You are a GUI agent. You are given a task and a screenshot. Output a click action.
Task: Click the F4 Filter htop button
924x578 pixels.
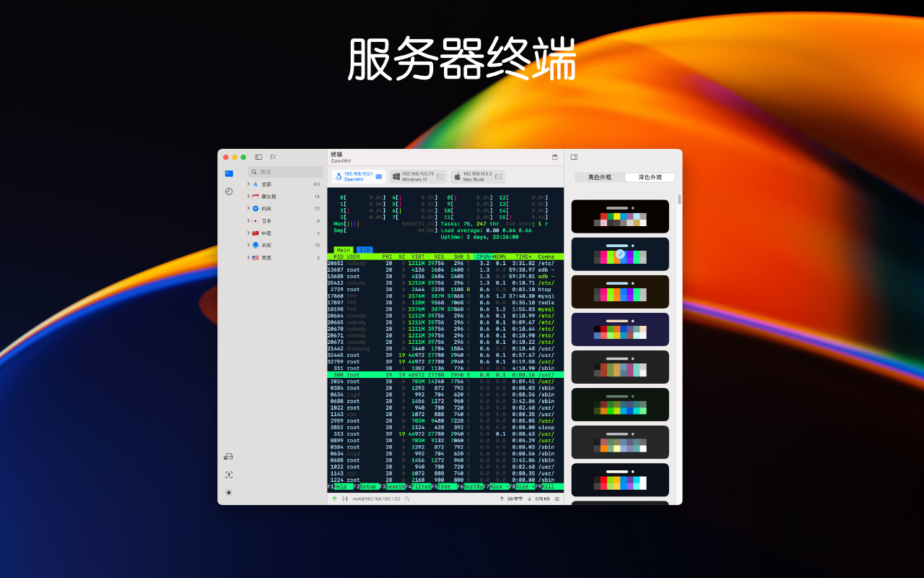(419, 487)
